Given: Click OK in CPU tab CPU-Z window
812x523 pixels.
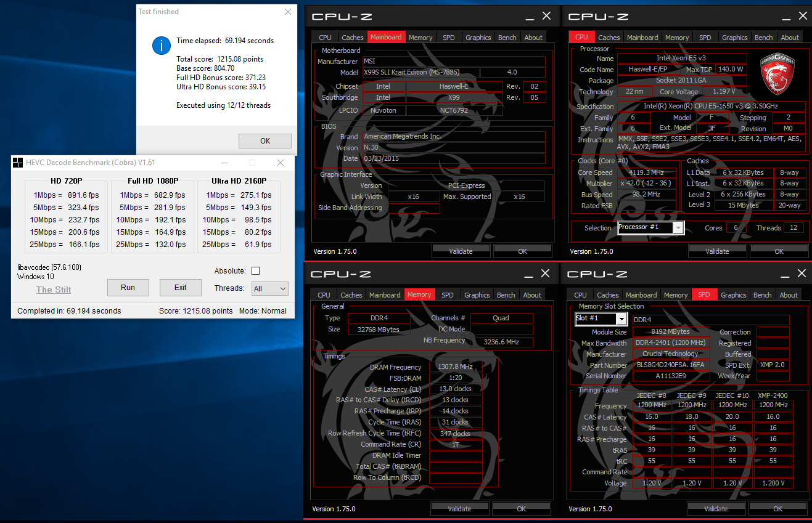Looking at the screenshot, I should [x=779, y=251].
